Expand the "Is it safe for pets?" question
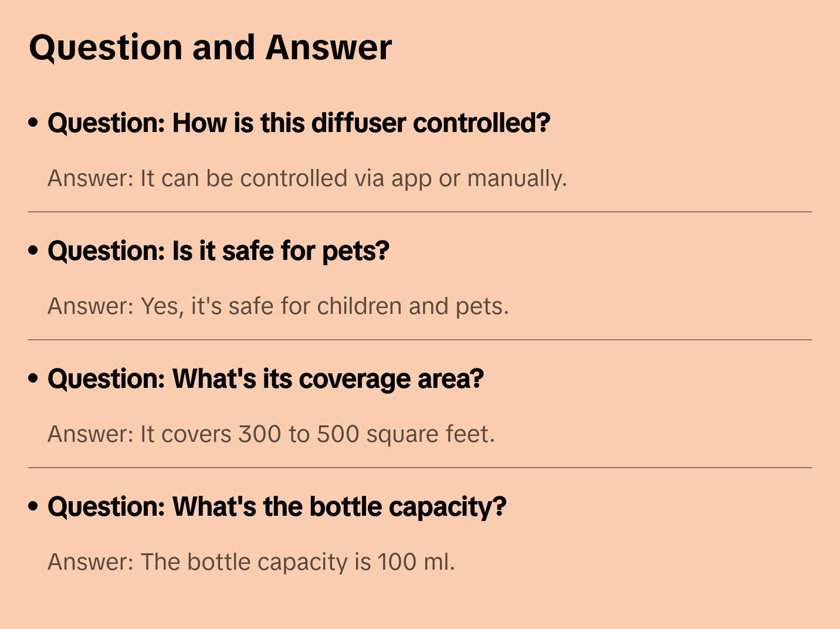Screen dimensions: 840x629 tap(218, 251)
